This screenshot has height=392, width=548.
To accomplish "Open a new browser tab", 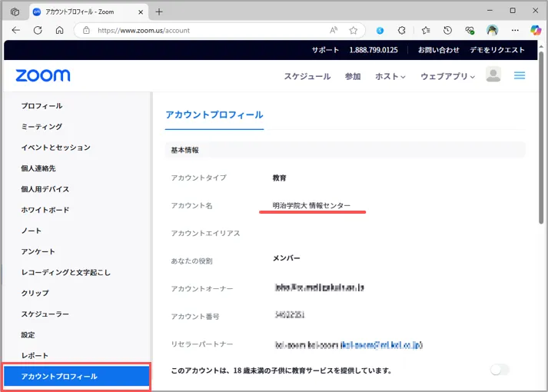I will pos(159,12).
